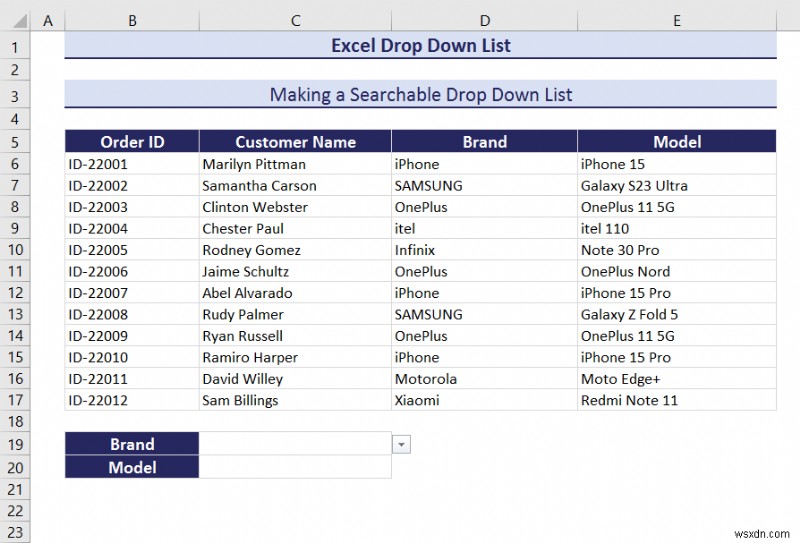800x543 pixels.
Task: Click customer 'Abel Alvarado'
Action: point(295,292)
